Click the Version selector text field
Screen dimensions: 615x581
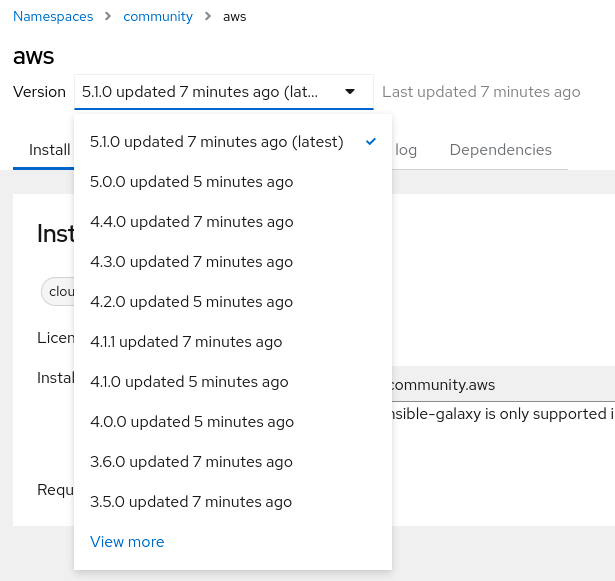pyautogui.click(x=200, y=92)
